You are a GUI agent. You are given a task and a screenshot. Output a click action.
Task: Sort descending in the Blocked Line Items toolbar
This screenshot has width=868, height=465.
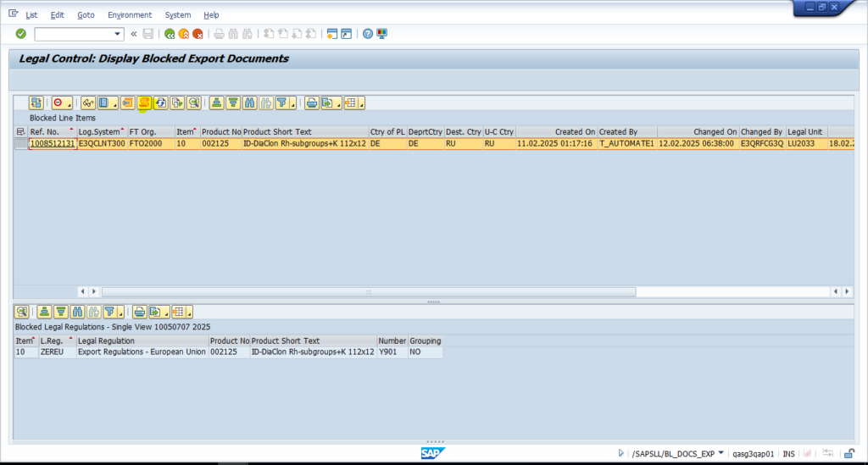pyautogui.click(x=233, y=102)
